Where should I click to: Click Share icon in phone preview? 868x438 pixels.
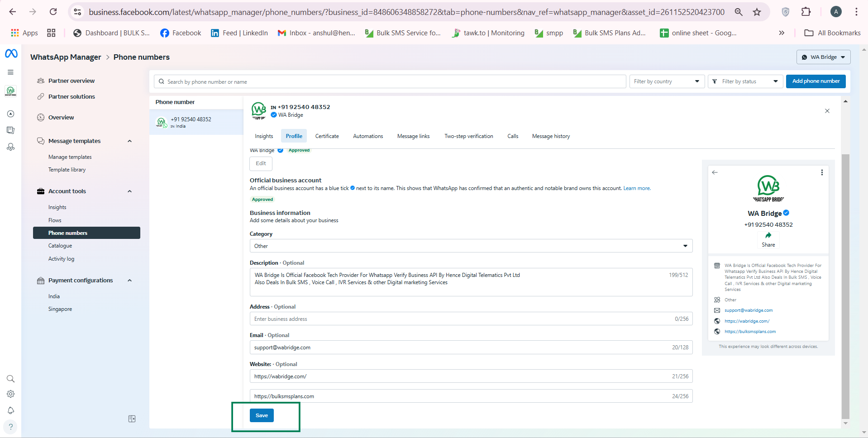point(768,235)
